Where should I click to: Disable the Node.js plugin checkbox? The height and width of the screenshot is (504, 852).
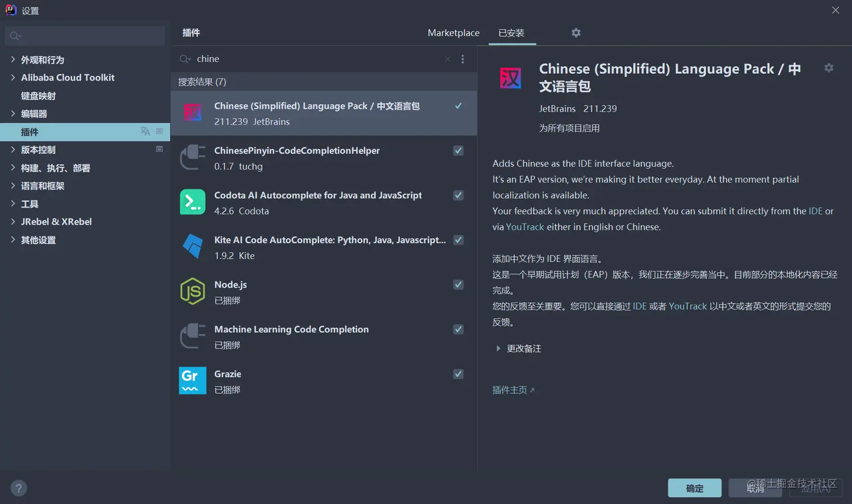458,284
